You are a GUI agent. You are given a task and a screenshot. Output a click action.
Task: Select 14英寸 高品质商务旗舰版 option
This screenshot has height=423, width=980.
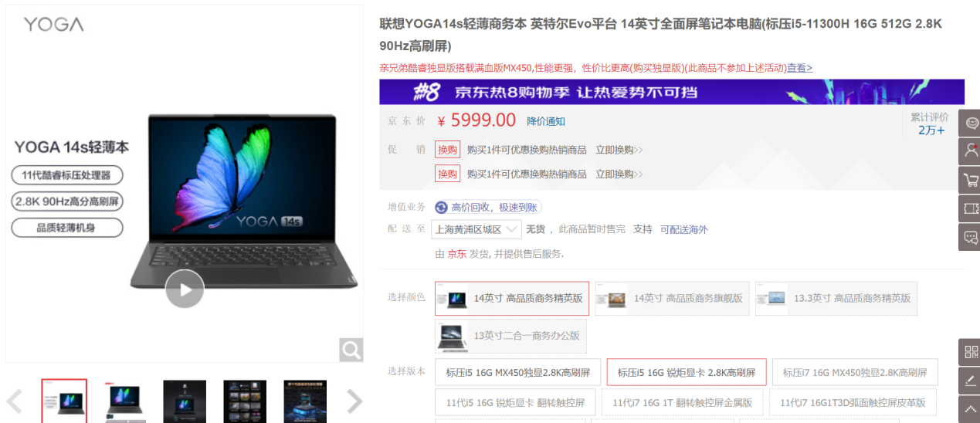point(672,298)
